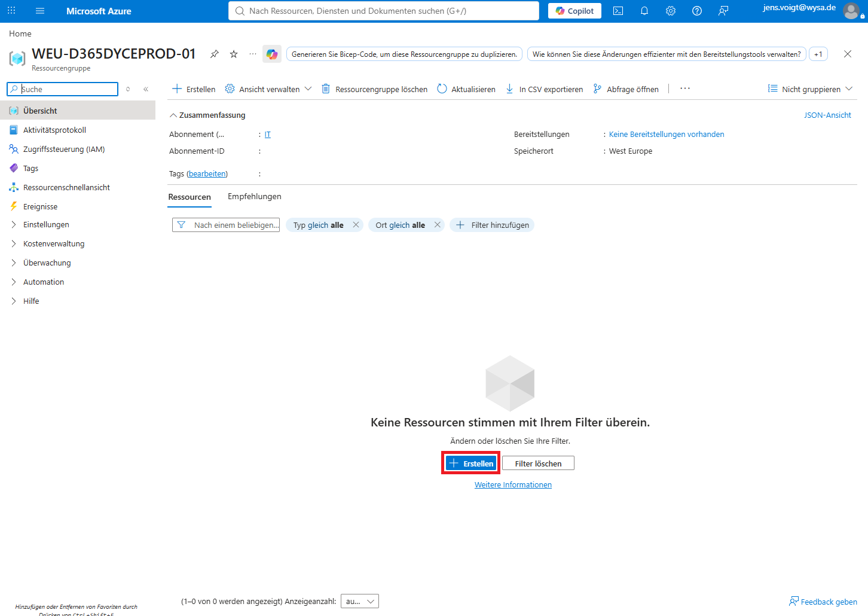Click Erstellen in the command bar
Screen dimensions: 868x616
[194, 89]
